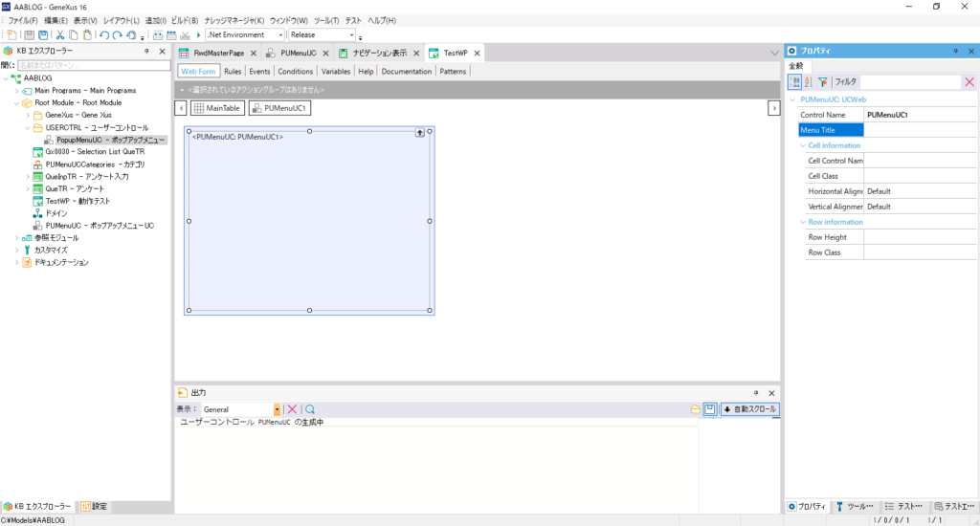The image size is (980, 526).
Task: Click the Save All icon in the toolbar
Action: (x=43, y=35)
